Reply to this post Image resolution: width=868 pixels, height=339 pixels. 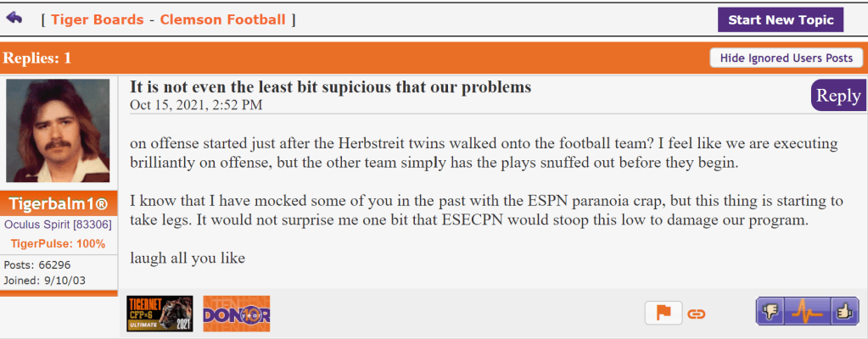pyautogui.click(x=837, y=96)
